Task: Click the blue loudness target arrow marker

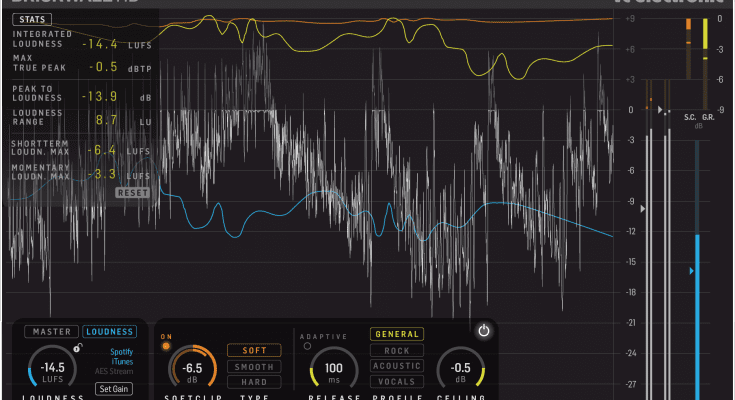Action: [690, 271]
